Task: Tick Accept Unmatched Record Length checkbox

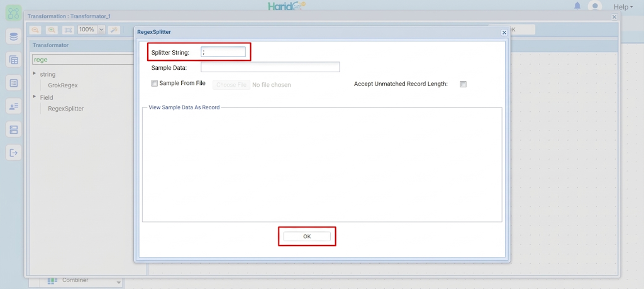Action: [x=464, y=84]
